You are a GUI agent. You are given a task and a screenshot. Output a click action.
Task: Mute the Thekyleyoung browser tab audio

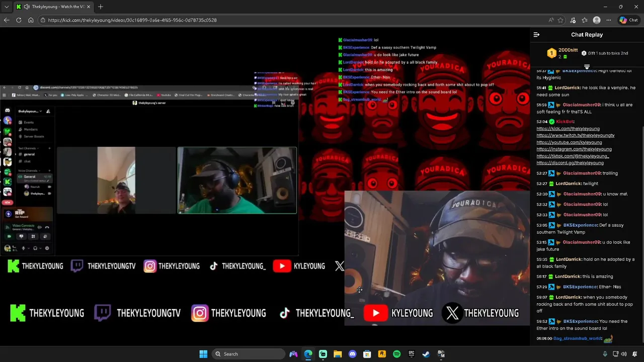point(26,7)
